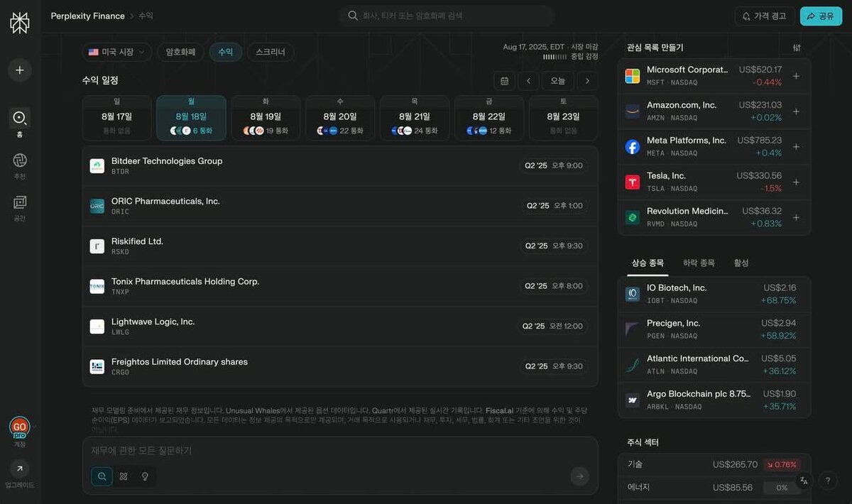Select Tuesday August 19 date card

click(x=266, y=118)
